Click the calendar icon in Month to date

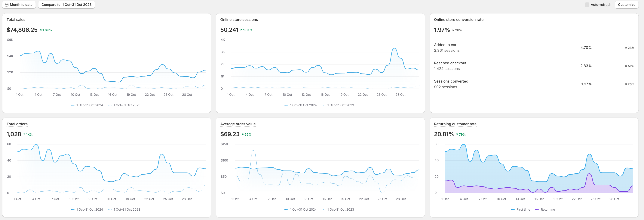7,5
